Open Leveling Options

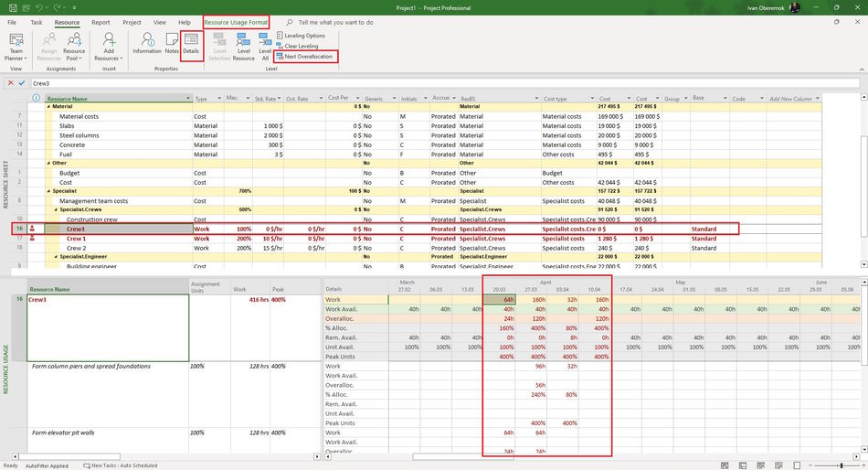[301, 36]
